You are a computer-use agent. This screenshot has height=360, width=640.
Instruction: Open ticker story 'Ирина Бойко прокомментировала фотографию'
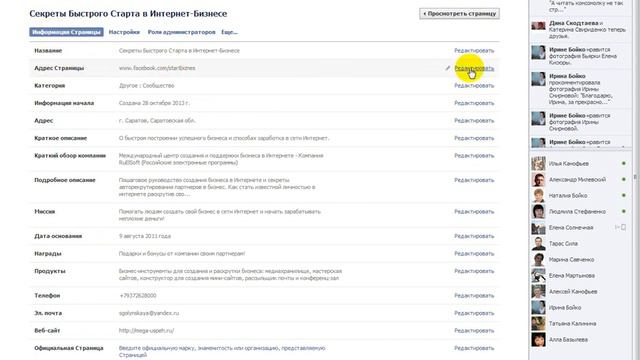point(580,89)
